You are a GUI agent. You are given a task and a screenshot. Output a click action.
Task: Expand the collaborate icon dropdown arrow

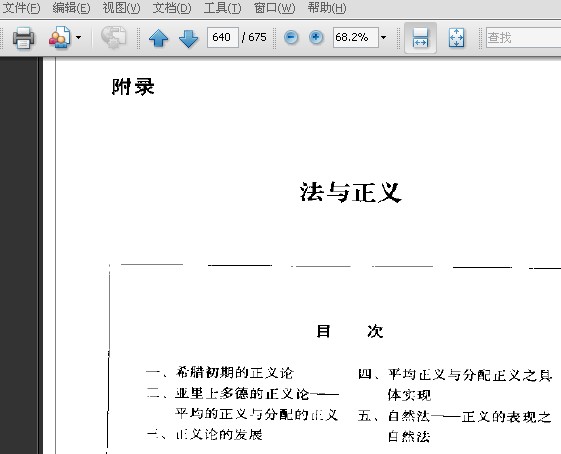click(x=78, y=37)
